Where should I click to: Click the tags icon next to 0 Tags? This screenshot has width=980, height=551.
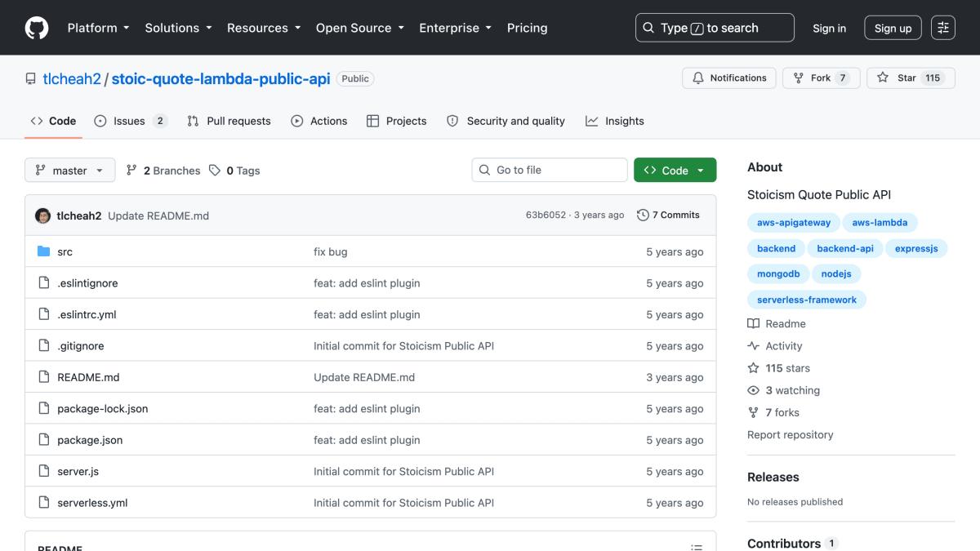(x=215, y=171)
